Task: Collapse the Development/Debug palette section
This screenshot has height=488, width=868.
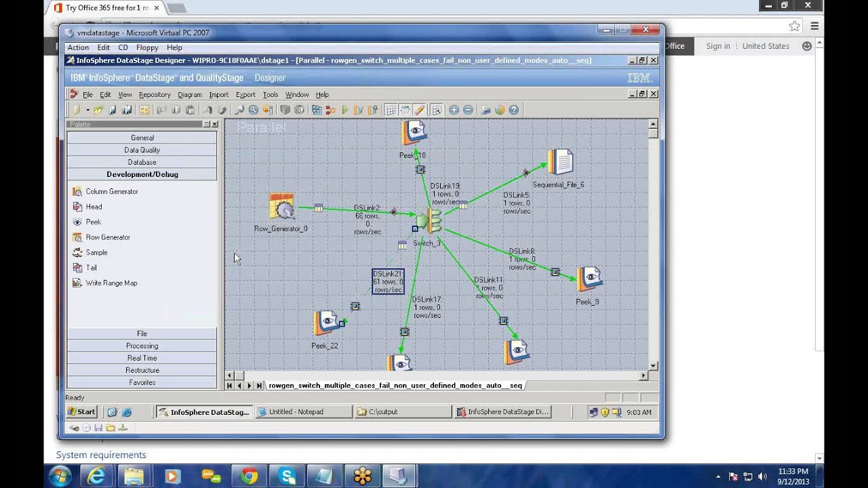Action: [142, 174]
